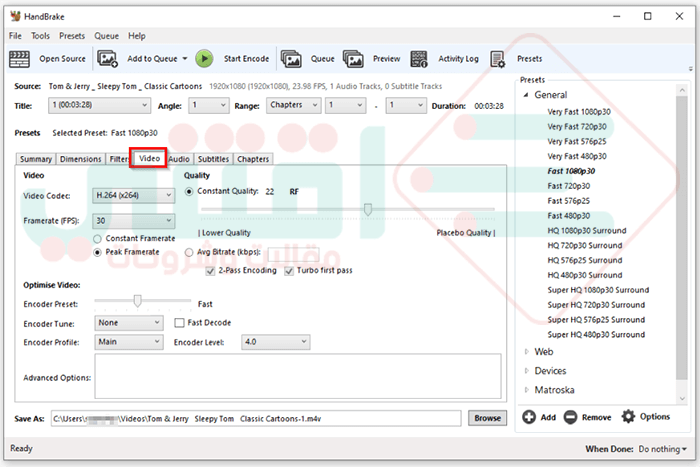
Task: Open the Encoder Level dropdown
Action: 275,342
